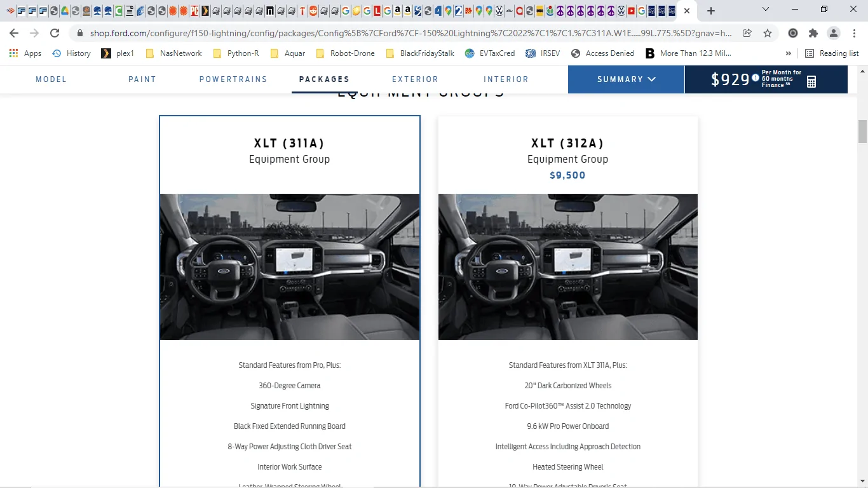
Task: Open the Reading list button
Action: (832, 53)
